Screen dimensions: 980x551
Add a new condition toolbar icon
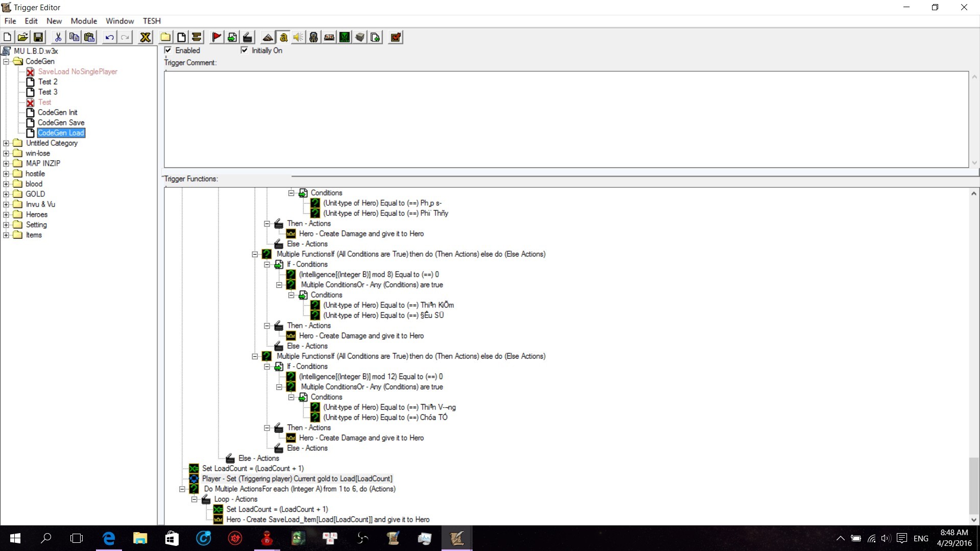tap(232, 37)
